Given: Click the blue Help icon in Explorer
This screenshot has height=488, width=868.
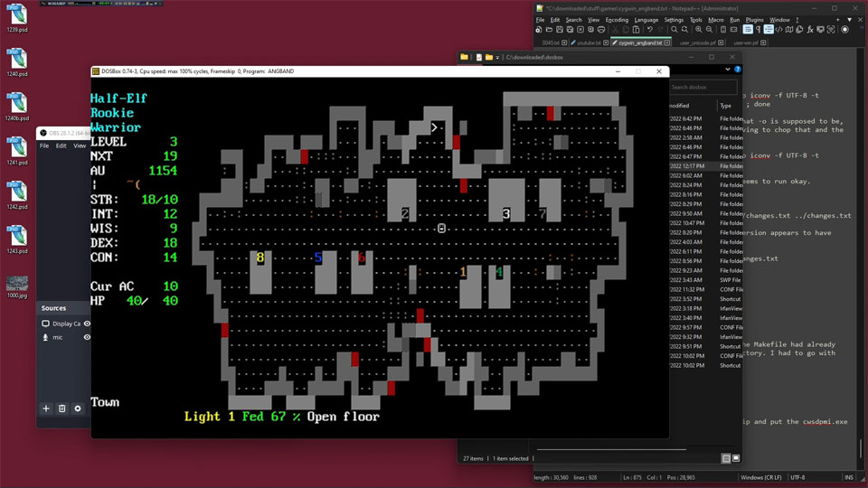Looking at the screenshot, I should [738, 70].
